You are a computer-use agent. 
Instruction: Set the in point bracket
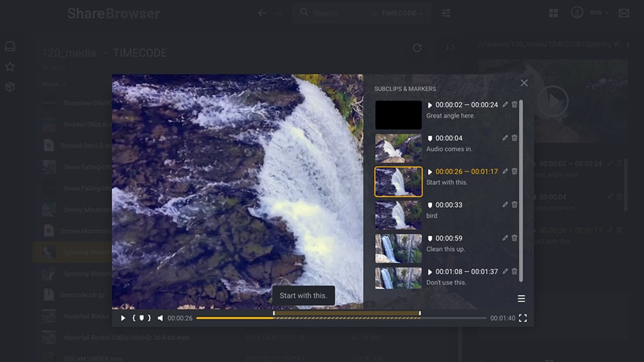134,318
